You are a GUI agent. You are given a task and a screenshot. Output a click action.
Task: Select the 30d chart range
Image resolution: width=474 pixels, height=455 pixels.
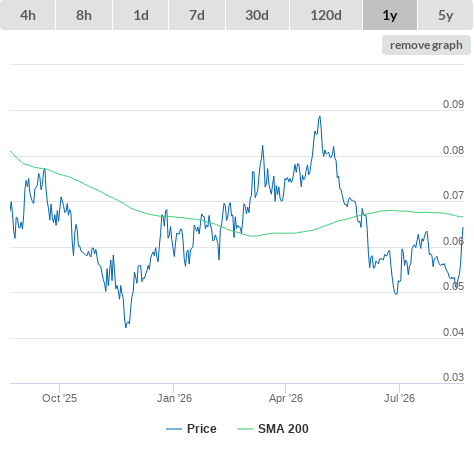[x=257, y=15]
